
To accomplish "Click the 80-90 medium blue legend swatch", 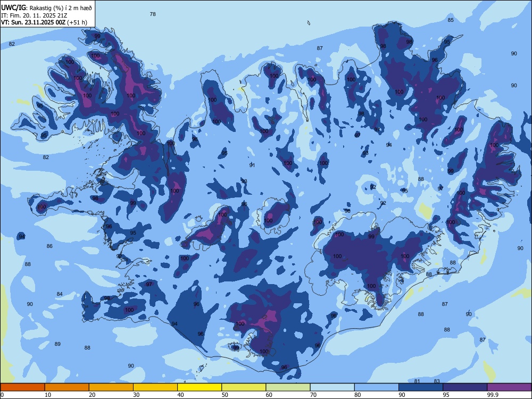I will pyautogui.click(x=377, y=387).
